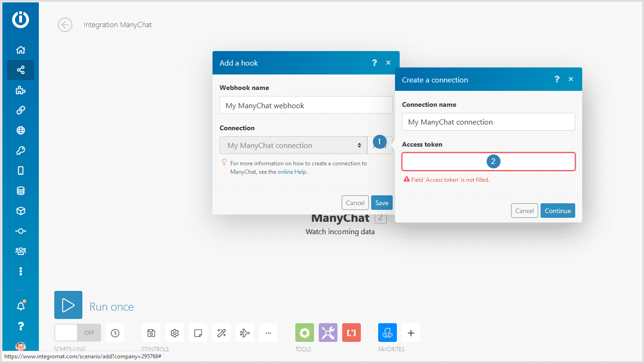
Task: Edit the Integration ManyChat scenario title
Action: [x=118, y=25]
